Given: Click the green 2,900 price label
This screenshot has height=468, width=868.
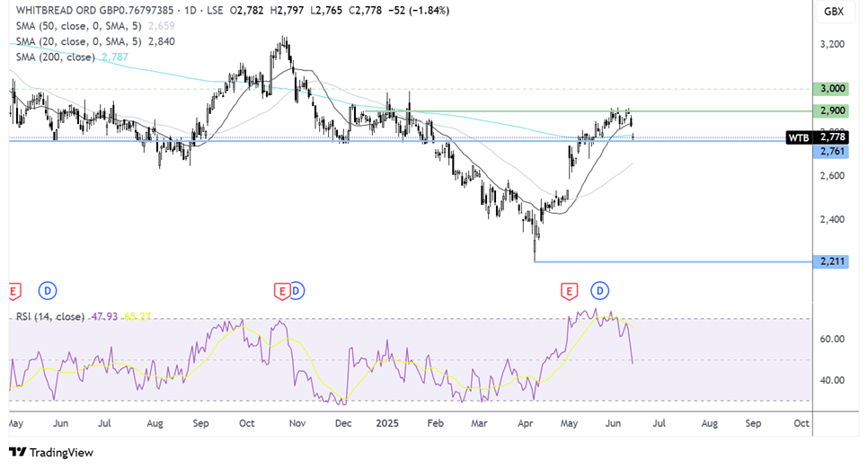Looking at the screenshot, I should 831,110.
